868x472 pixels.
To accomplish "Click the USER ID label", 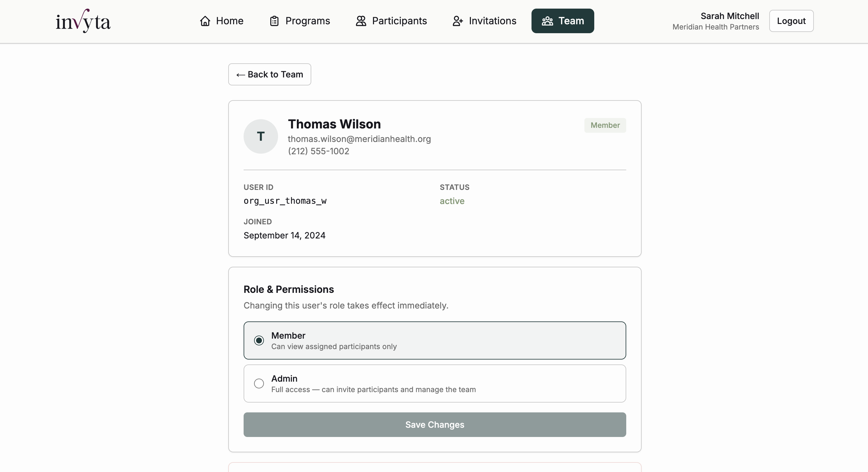I will point(258,187).
